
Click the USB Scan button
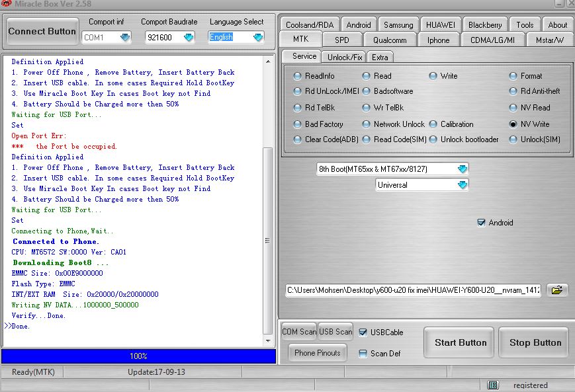pos(335,332)
